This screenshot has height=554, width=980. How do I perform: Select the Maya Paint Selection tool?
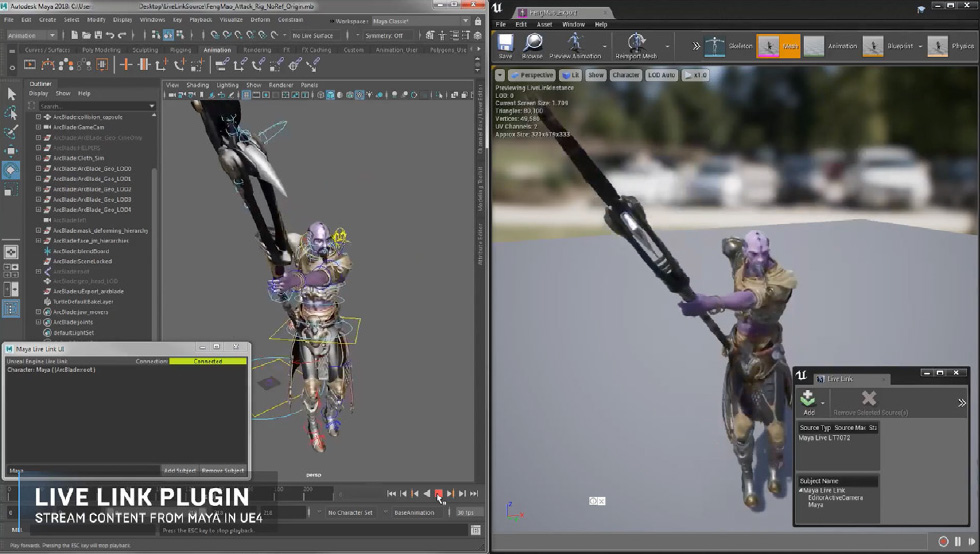pyautogui.click(x=11, y=132)
